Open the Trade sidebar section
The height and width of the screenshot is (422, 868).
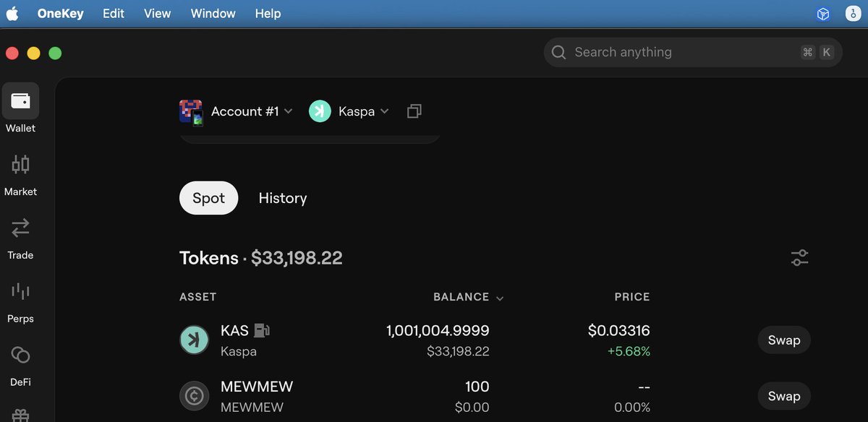point(20,237)
